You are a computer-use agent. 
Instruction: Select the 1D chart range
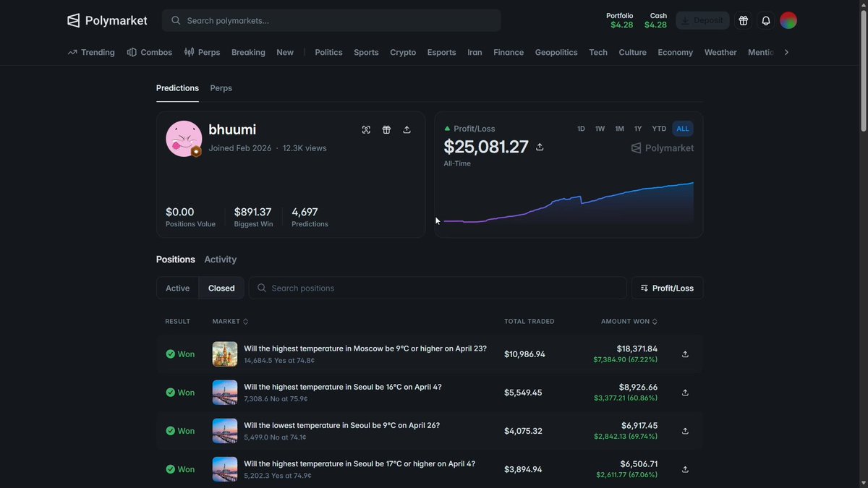581,129
